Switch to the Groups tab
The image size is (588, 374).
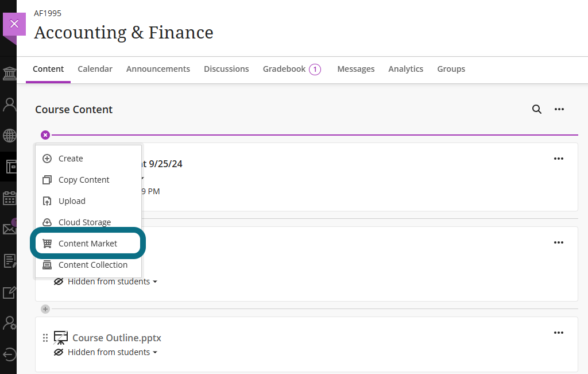(451, 69)
